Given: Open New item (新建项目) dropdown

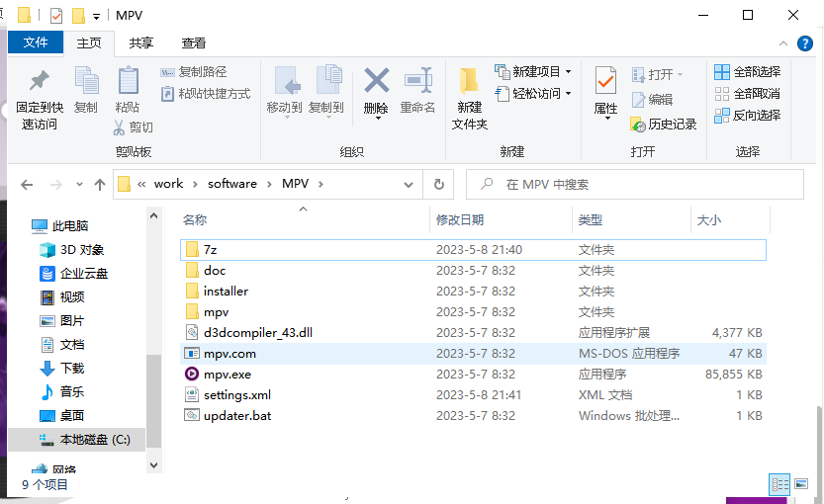Looking at the screenshot, I should pos(533,71).
